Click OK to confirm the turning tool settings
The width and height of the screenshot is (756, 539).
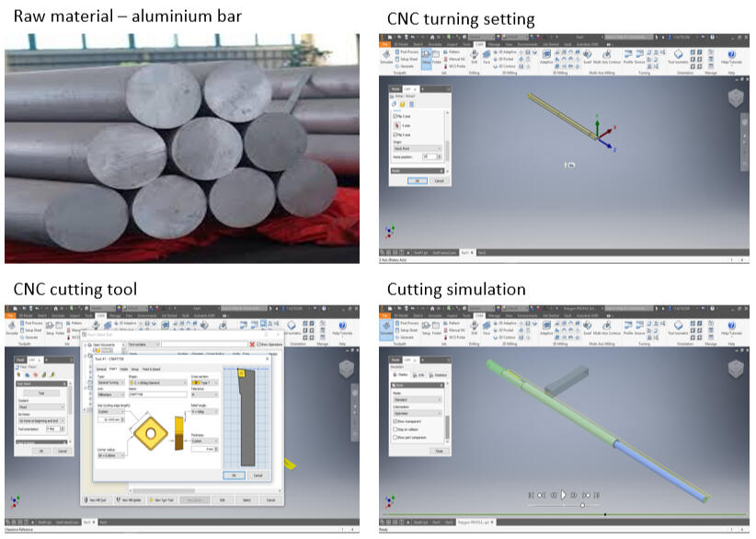(x=235, y=475)
